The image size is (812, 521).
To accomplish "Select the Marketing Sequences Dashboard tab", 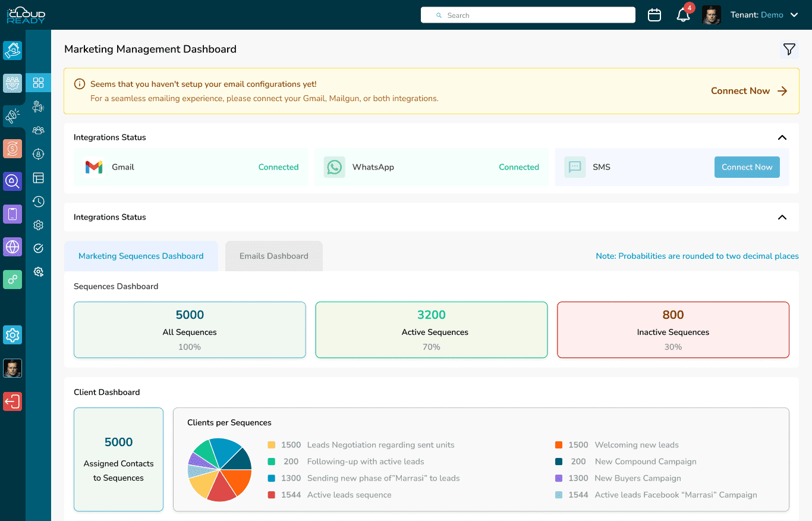I will click(141, 256).
